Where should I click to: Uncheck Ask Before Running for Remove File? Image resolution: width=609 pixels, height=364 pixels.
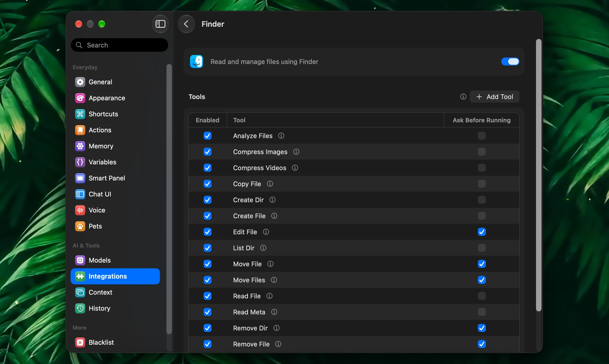(482, 344)
